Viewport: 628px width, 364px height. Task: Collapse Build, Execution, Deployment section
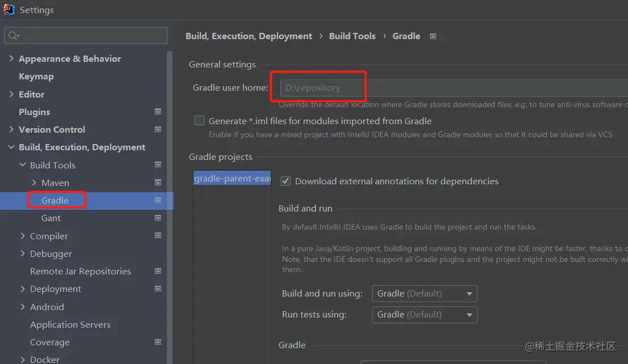click(x=11, y=147)
